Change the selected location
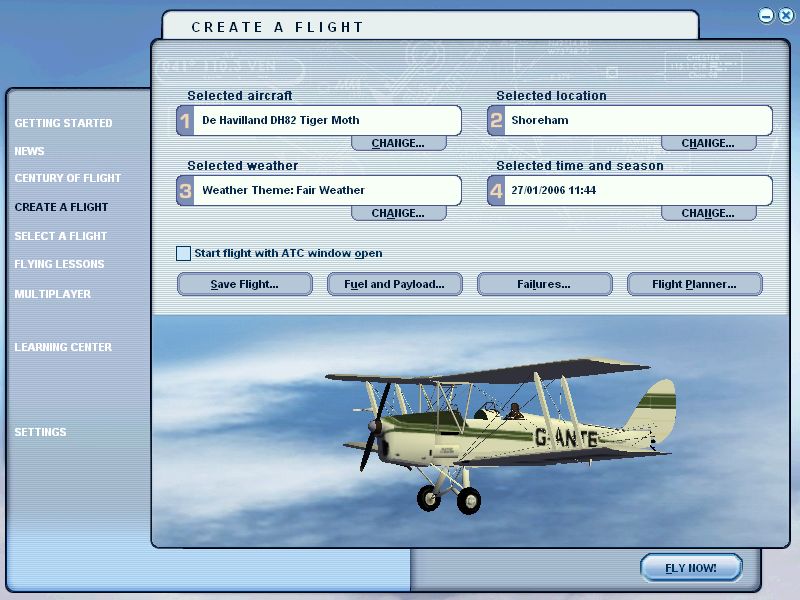 click(x=708, y=143)
